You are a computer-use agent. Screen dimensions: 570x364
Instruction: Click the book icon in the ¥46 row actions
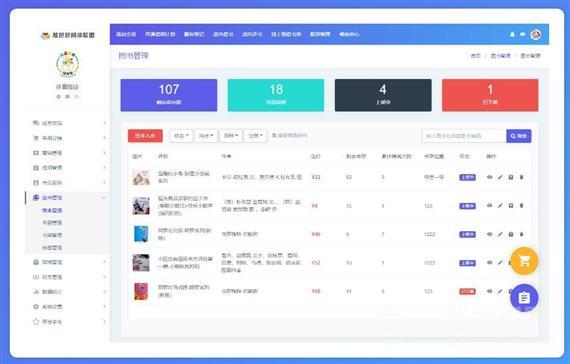tap(511, 234)
